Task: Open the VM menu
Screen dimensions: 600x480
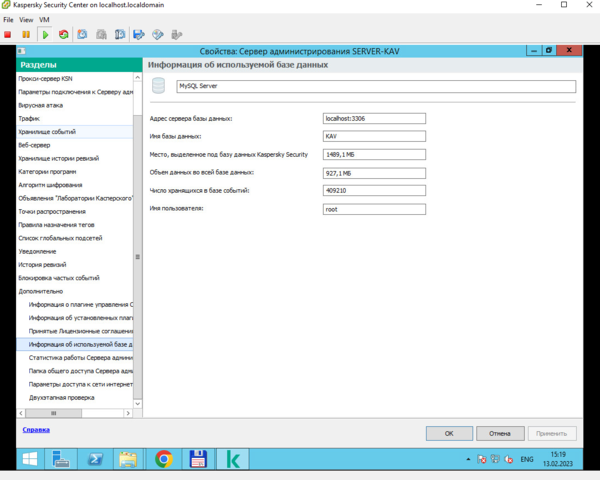Action: pos(44,20)
